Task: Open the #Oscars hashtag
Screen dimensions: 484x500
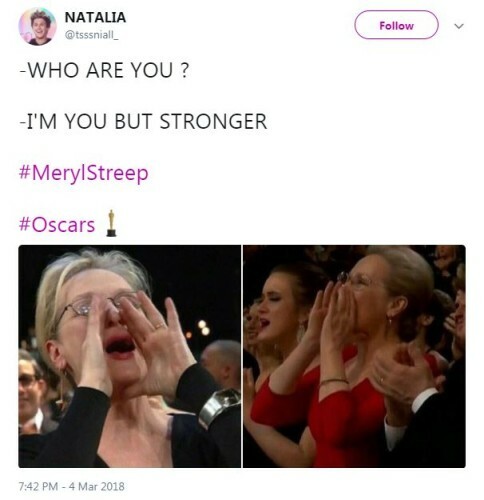Action: coord(57,224)
